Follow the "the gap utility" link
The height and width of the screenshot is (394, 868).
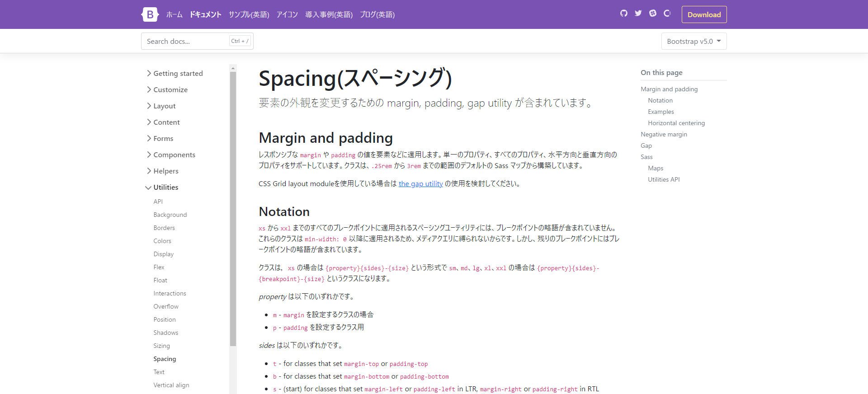[x=420, y=184]
